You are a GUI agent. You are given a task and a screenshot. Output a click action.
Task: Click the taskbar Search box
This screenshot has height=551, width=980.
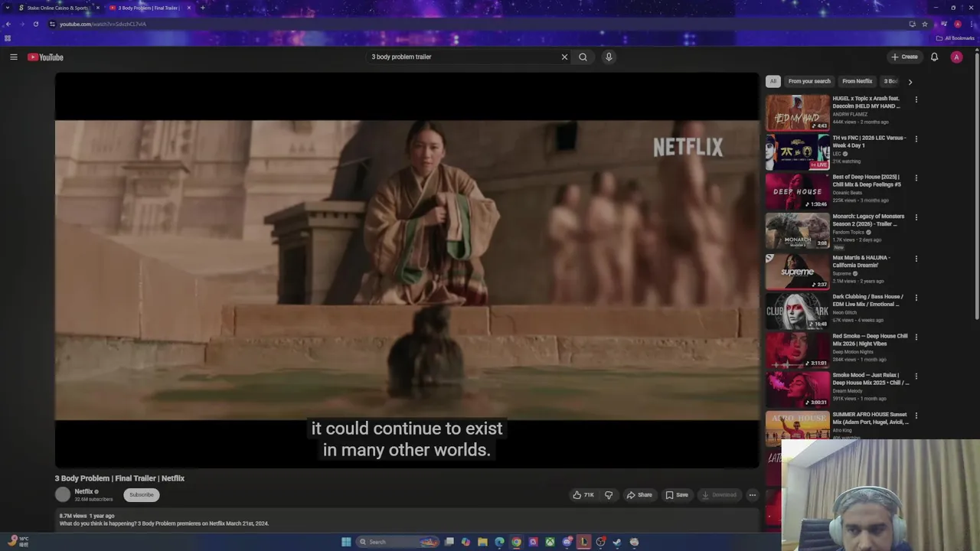point(397,542)
